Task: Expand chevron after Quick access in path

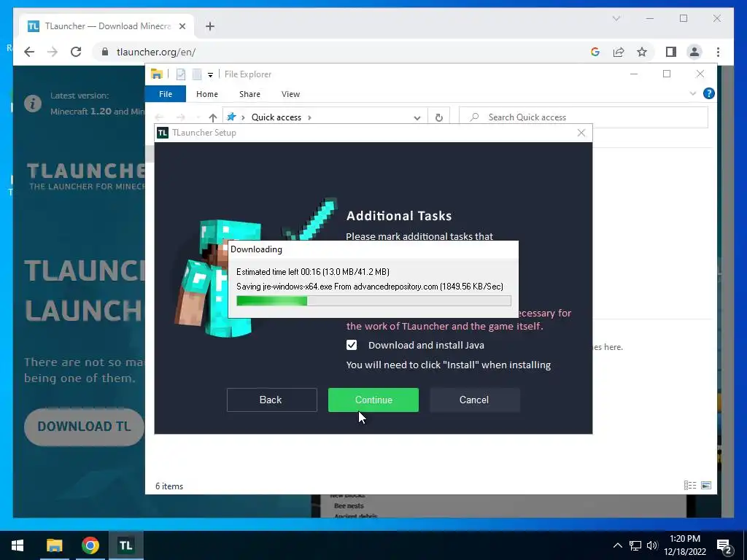Action: pyautogui.click(x=309, y=117)
